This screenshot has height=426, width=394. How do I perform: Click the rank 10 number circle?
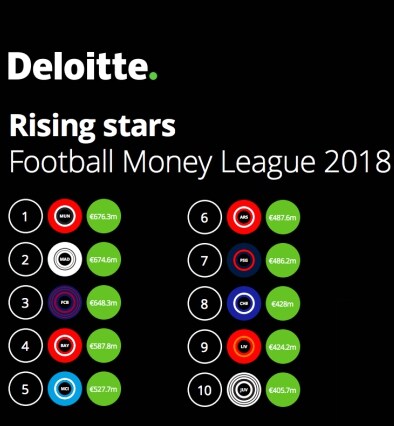pyautogui.click(x=205, y=390)
